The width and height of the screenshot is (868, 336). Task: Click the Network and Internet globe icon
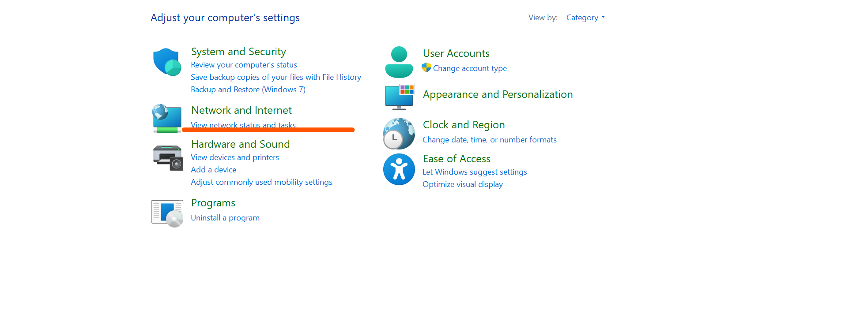[167, 118]
